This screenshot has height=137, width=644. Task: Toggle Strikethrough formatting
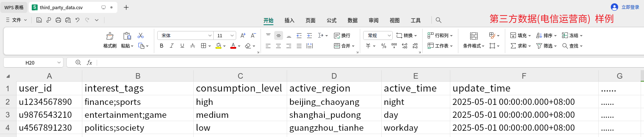[192, 46]
